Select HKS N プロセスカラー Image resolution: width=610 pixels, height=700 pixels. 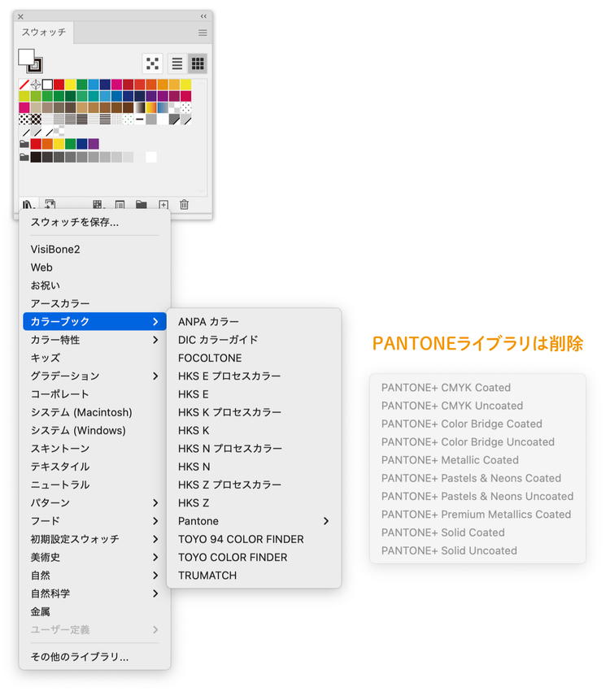click(x=254, y=448)
